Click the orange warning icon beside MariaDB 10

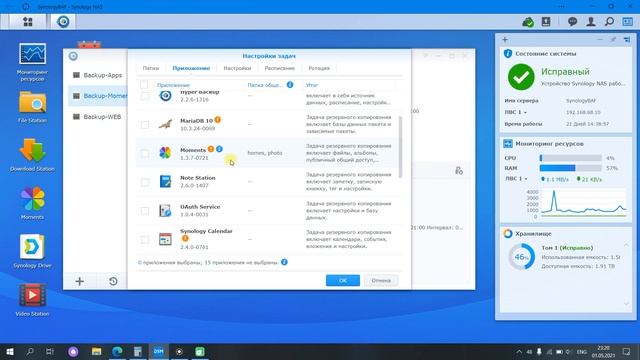pyautogui.click(x=218, y=120)
